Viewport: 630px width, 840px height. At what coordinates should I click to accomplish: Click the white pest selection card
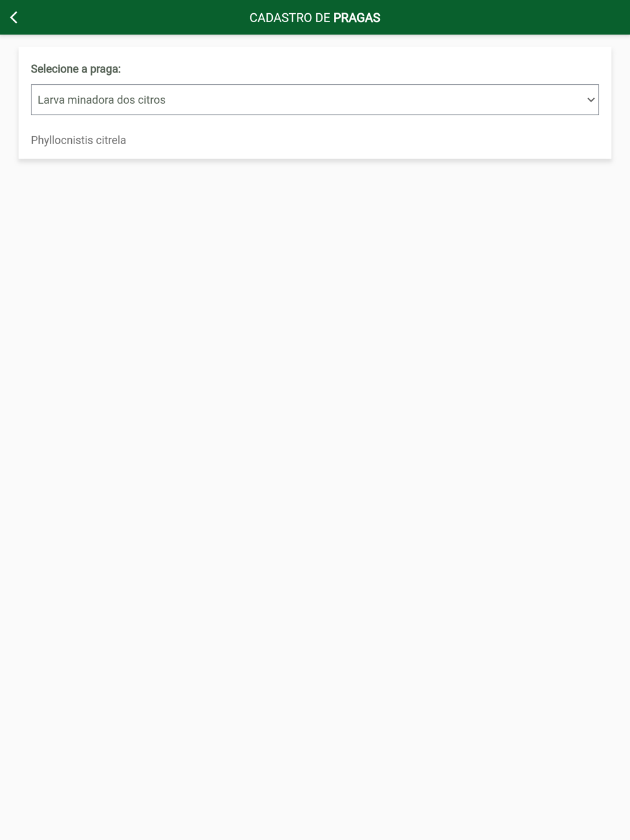[x=315, y=103]
